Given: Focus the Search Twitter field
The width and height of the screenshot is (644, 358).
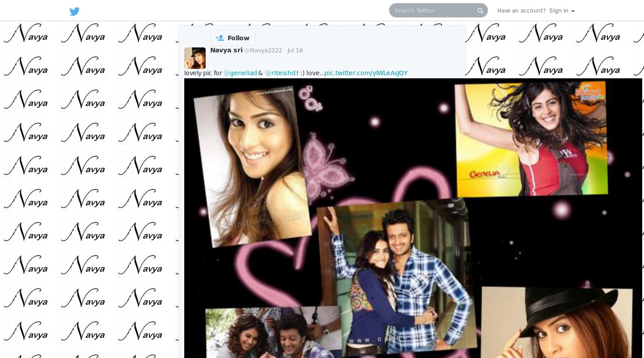Looking at the screenshot, I should [x=438, y=10].
